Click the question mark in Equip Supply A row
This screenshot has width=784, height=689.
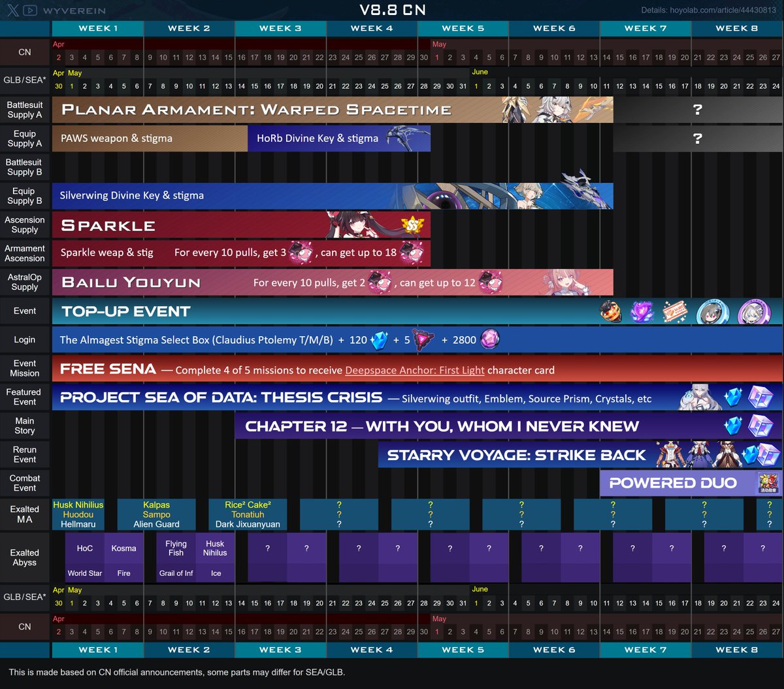tap(697, 139)
